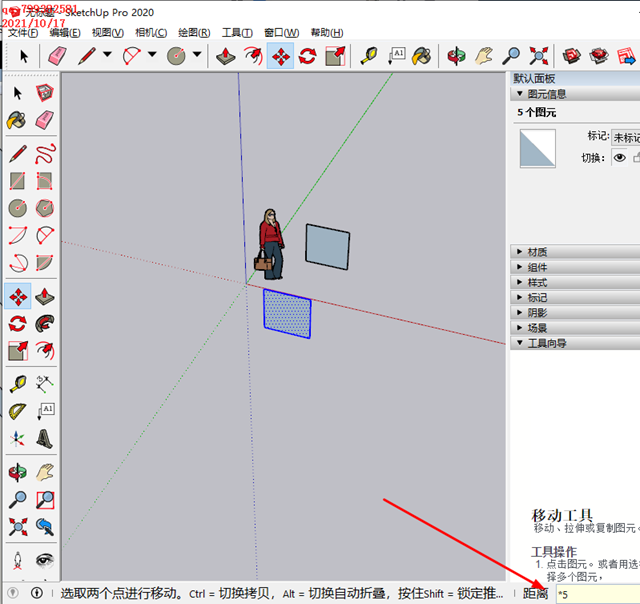Open the 编辑(E) menu
The image size is (640, 604).
point(65,33)
